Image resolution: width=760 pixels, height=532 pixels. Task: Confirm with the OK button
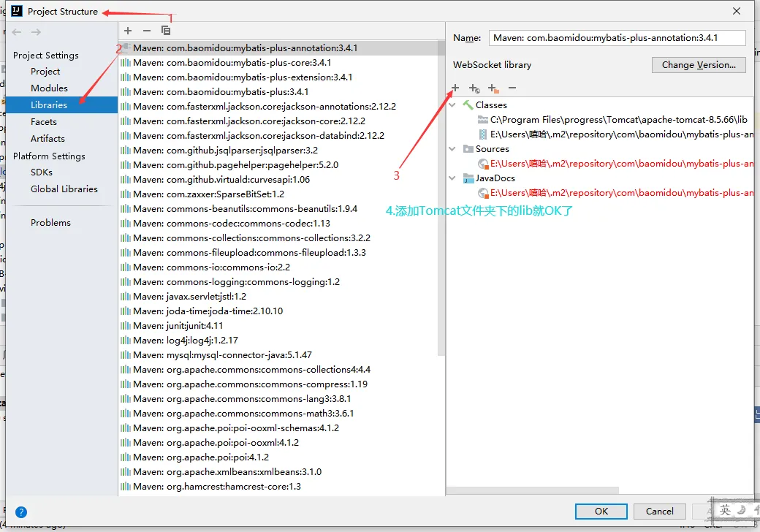pyautogui.click(x=601, y=511)
